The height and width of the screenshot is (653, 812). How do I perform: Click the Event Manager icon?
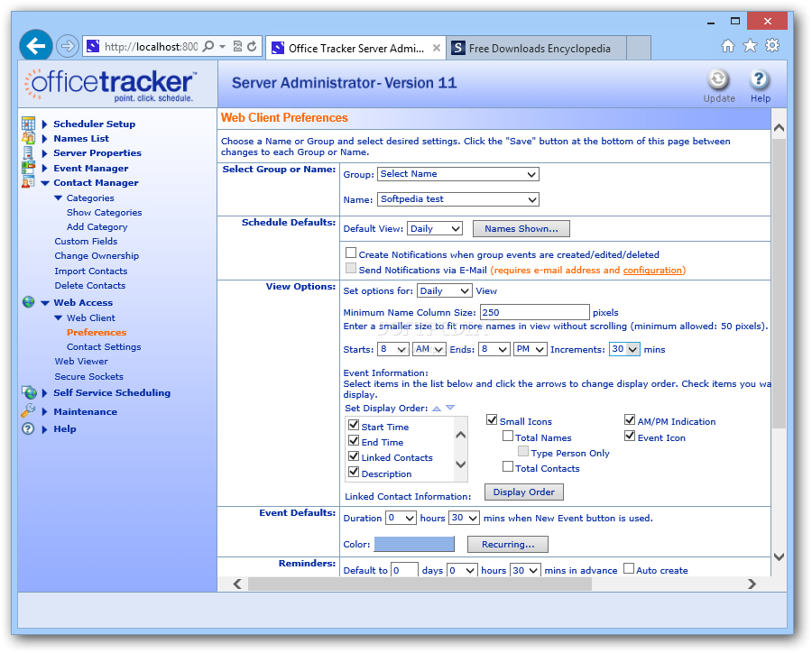coord(29,167)
